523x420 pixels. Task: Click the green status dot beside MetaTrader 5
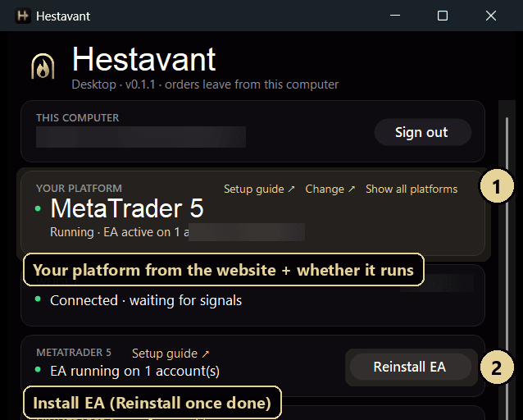pyautogui.click(x=38, y=208)
